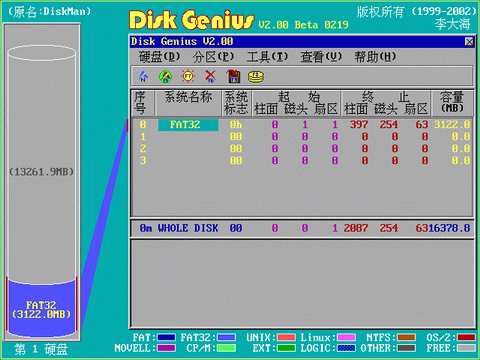
Task: Click the EXT legend color swatch
Action: 286,348
